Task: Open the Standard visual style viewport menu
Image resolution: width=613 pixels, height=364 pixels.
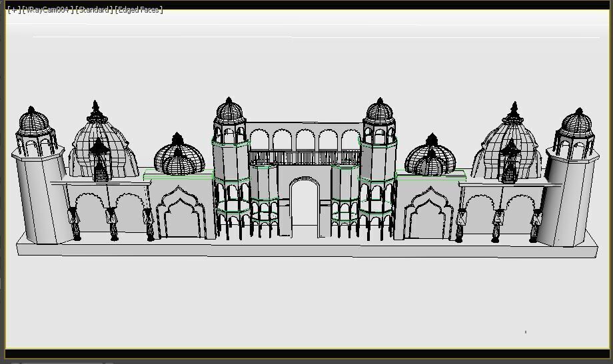Action: [94, 10]
